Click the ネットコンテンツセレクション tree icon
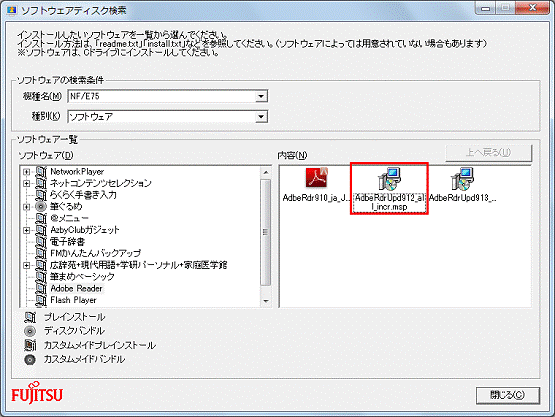The height and width of the screenshot is (417, 555). [41, 183]
